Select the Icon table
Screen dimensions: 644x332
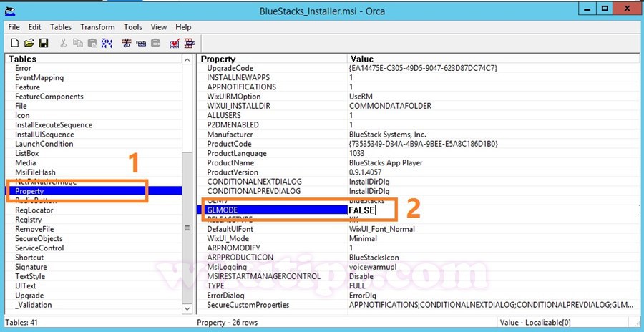click(x=22, y=115)
